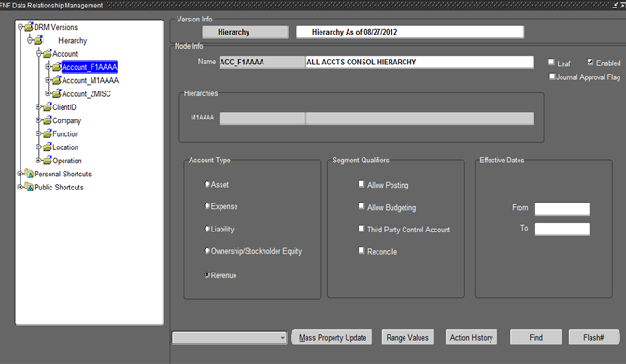Screen dimensions: 626x364
Task: Select the Company tree label
Action: pyautogui.click(x=67, y=120)
